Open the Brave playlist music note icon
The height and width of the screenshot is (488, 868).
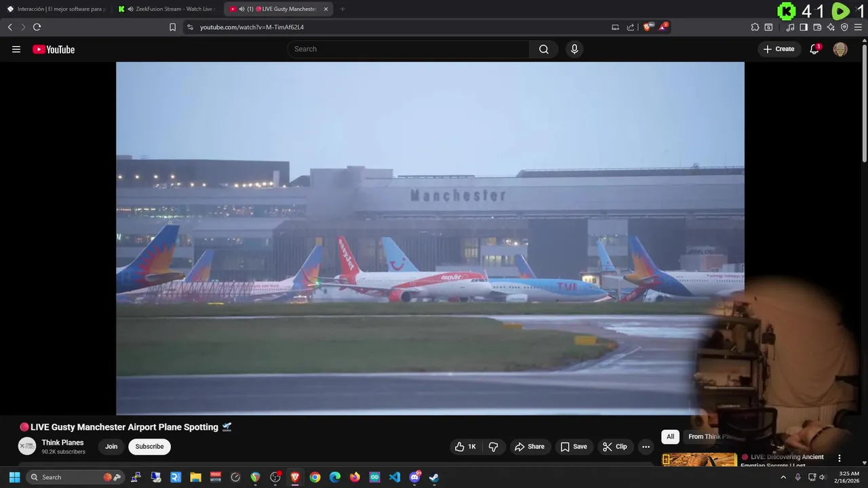pyautogui.click(x=790, y=27)
